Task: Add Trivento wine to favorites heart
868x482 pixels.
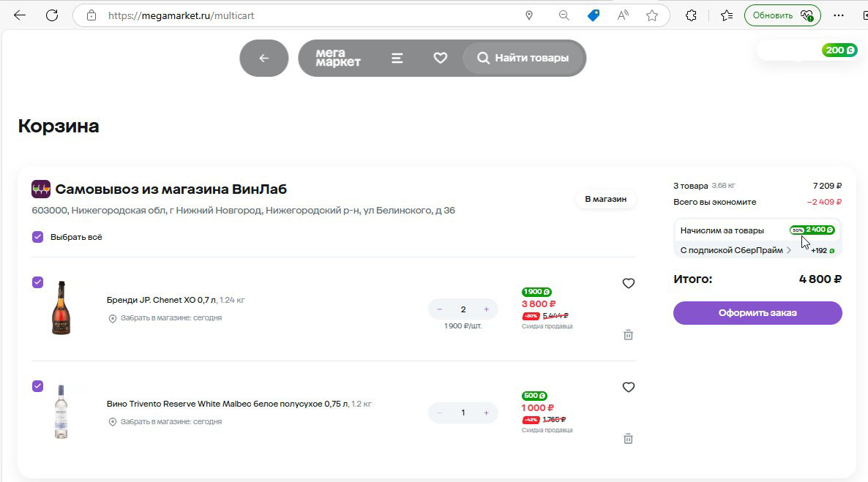Action: pyautogui.click(x=628, y=388)
